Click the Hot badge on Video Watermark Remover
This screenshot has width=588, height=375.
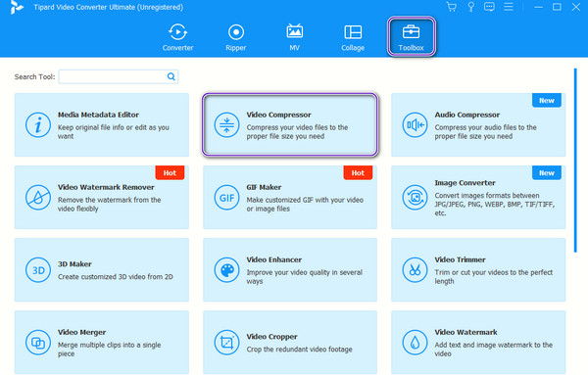tap(170, 172)
